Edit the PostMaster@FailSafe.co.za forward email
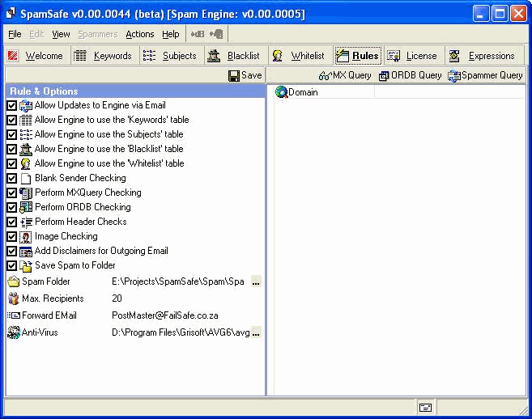Screen dimensions: 532x419 tap(165, 315)
